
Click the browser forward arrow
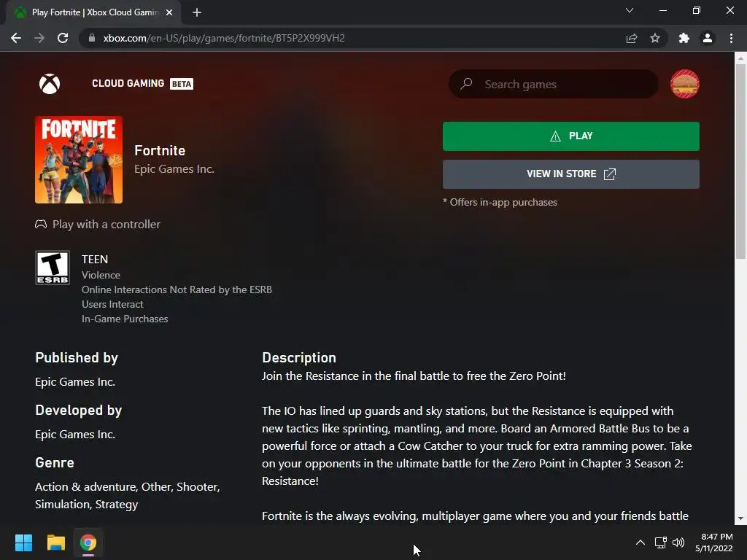point(39,38)
